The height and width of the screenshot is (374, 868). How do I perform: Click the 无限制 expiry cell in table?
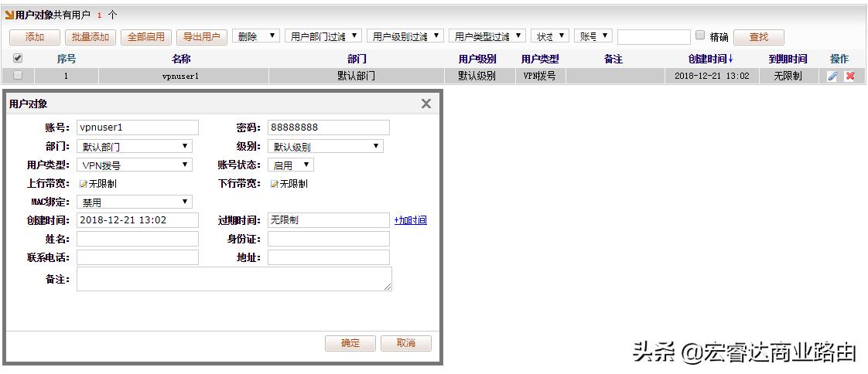coord(788,76)
